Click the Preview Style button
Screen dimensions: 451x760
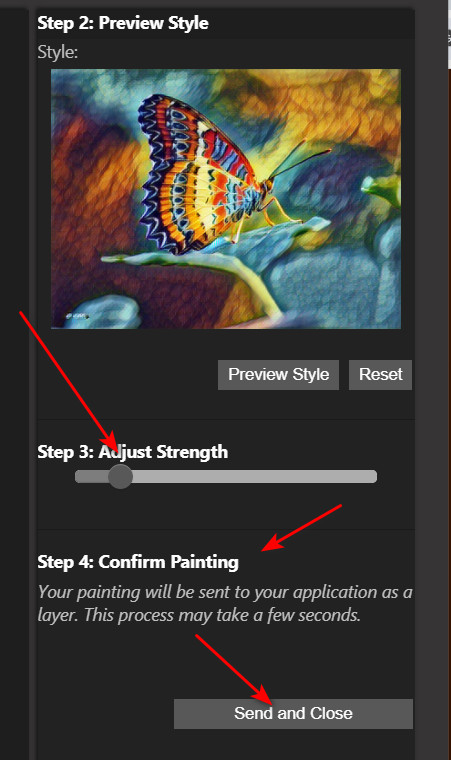tap(278, 374)
